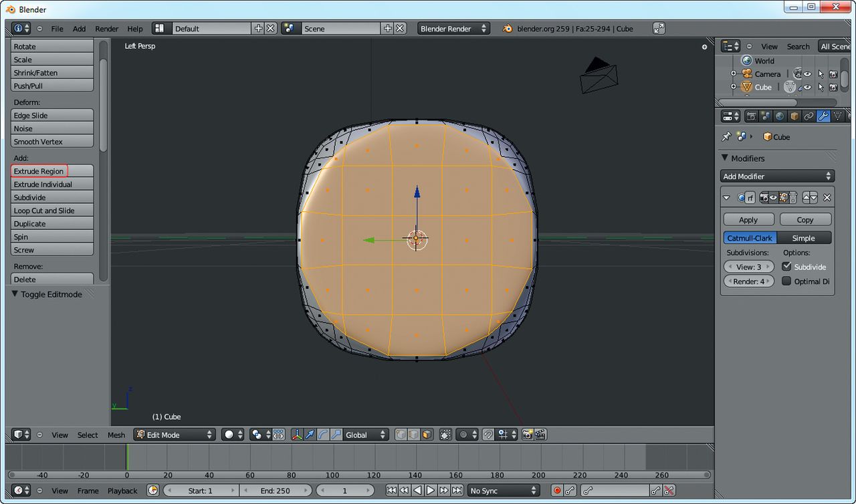Open the Help menu

pos(135,29)
